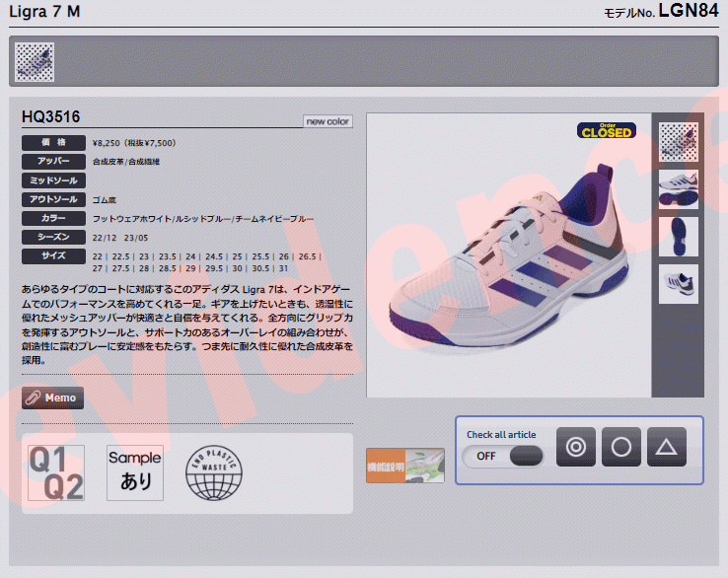Select the first dotted thumbnail beside main image
The width and height of the screenshot is (728, 578).
pyautogui.click(x=679, y=142)
